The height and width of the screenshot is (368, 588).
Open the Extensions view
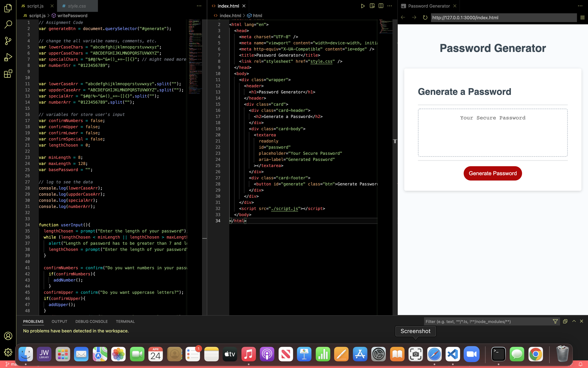[8, 74]
